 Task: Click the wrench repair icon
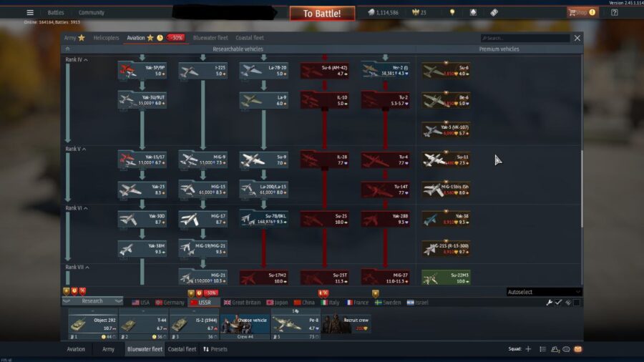click(x=550, y=303)
